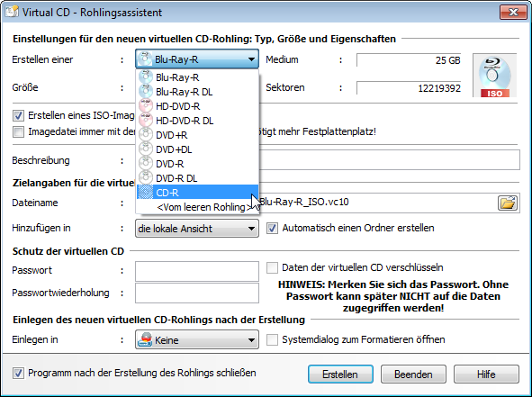Click the Beenden button
Screen dimensions: 532x397
(413, 374)
